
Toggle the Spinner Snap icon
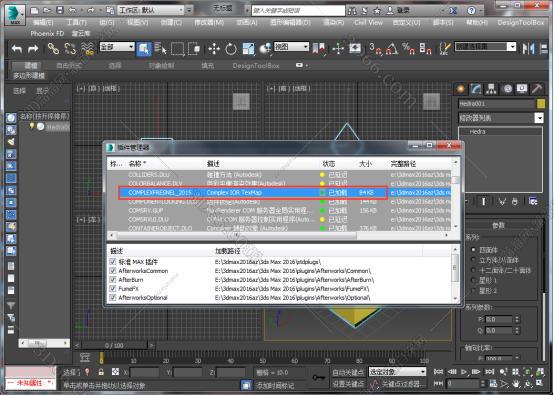tap(425, 49)
